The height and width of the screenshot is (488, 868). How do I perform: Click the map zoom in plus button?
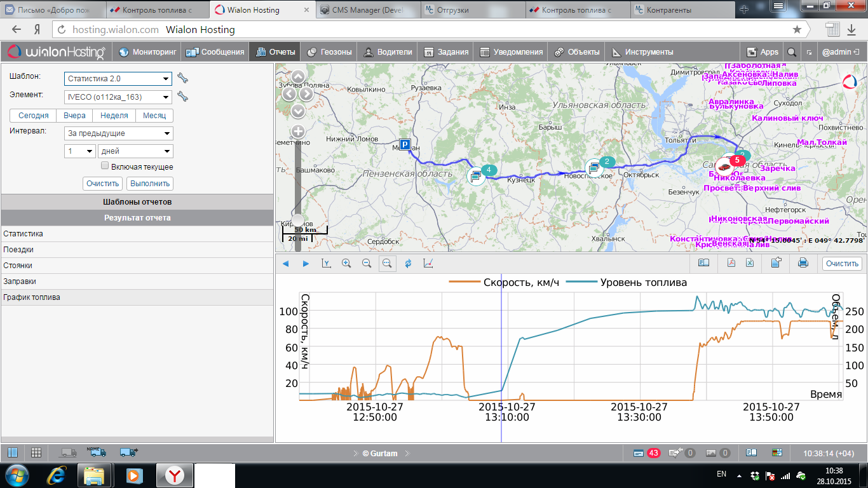tap(298, 132)
